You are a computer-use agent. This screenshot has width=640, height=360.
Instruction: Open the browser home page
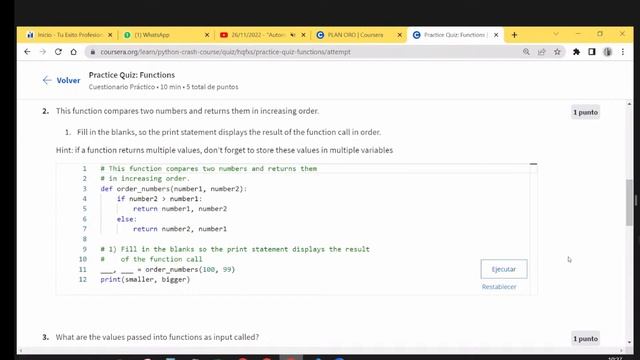pyautogui.click(x=73, y=52)
